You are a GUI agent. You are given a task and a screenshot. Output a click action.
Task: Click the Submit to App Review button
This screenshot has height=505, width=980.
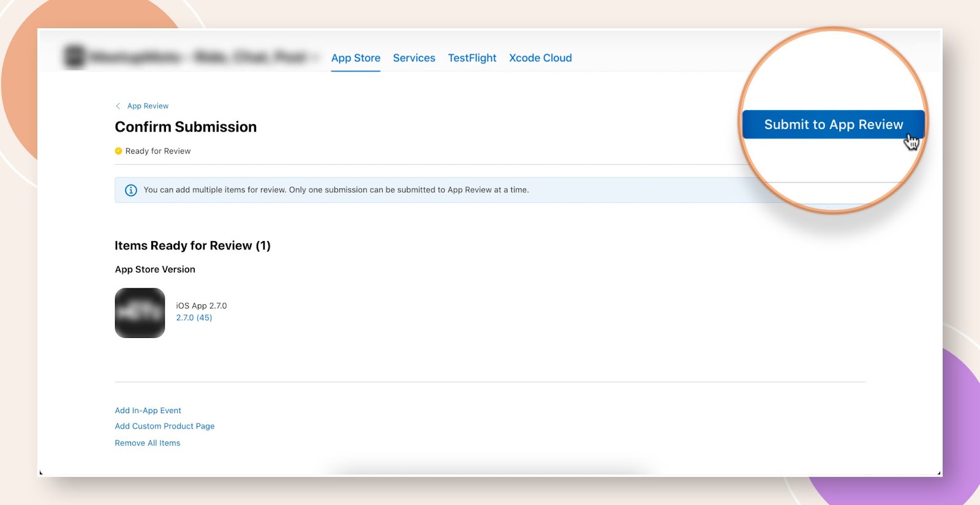coord(833,124)
